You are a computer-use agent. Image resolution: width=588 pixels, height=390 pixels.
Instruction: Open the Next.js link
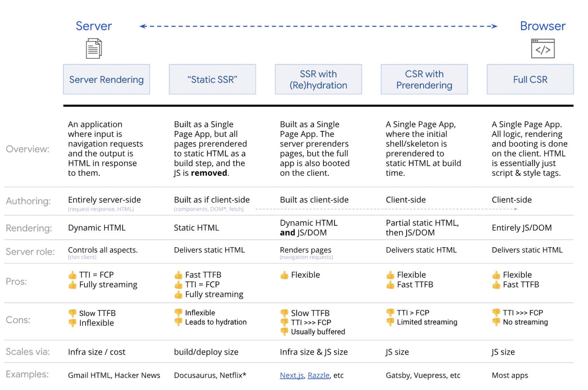point(292,375)
